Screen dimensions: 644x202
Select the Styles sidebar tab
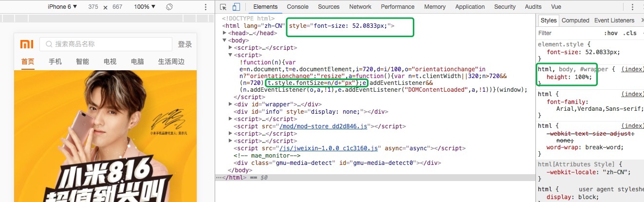[549, 20]
